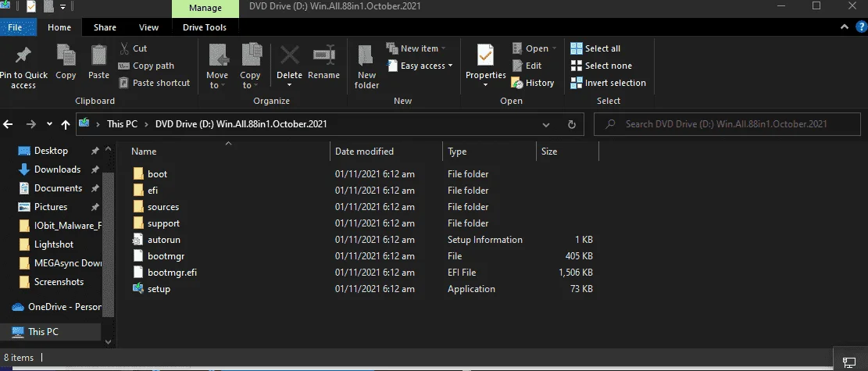Click Copy path in Clipboard group
Image resolution: width=868 pixels, height=371 pixels.
pyautogui.click(x=146, y=66)
